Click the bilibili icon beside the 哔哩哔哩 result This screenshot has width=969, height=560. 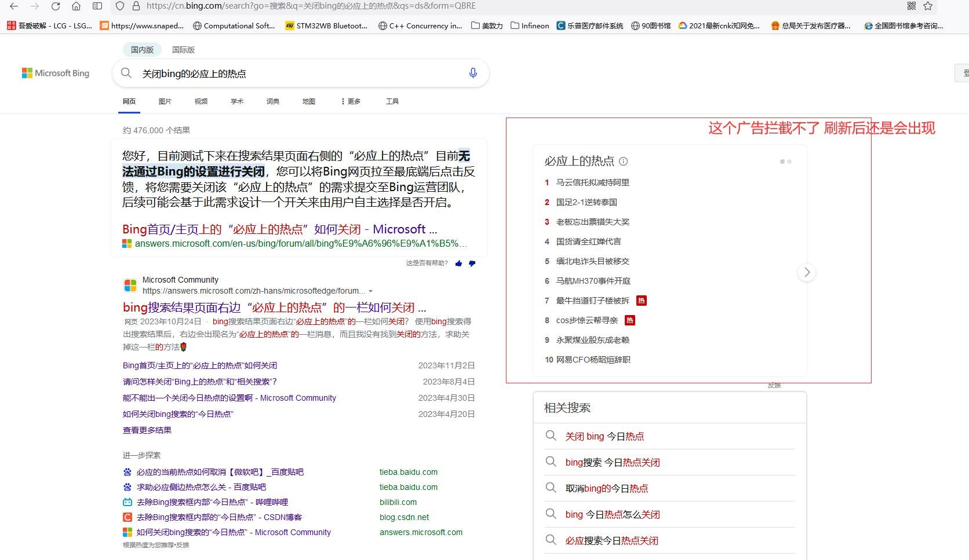coord(128,502)
